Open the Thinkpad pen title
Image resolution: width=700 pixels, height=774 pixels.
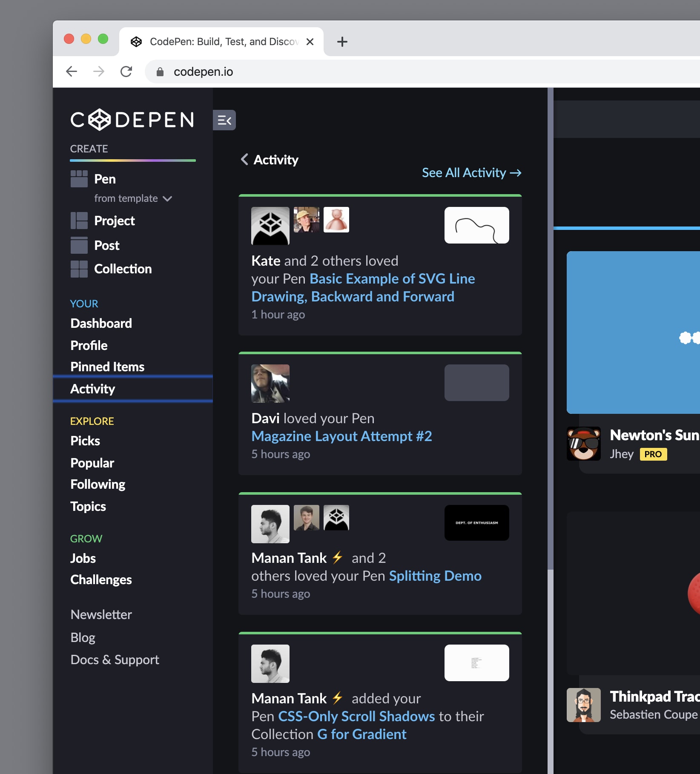click(x=655, y=697)
